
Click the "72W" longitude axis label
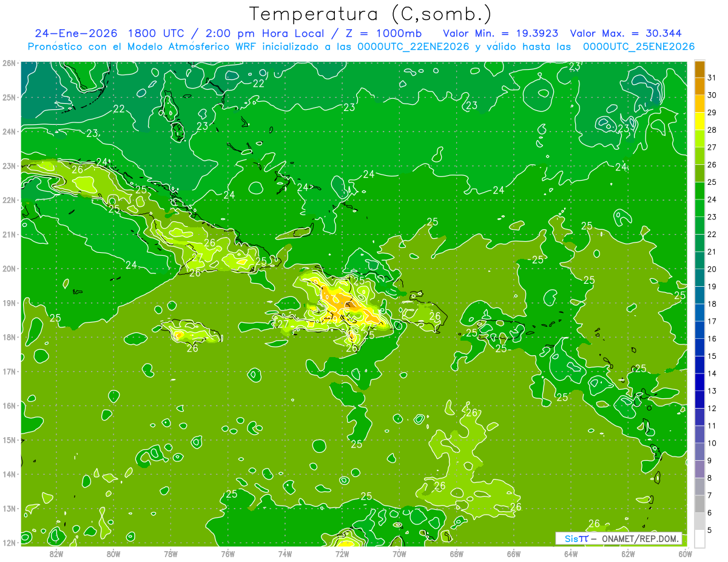point(342,553)
